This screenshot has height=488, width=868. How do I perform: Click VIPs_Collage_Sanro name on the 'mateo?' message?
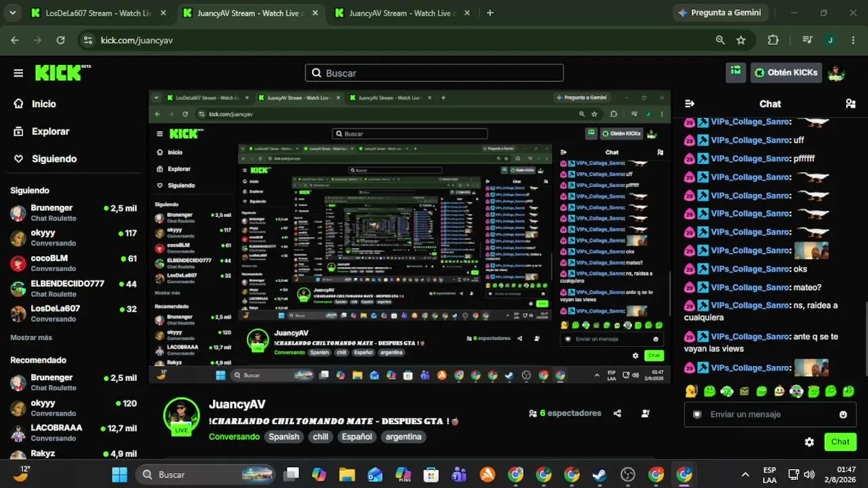coord(751,287)
